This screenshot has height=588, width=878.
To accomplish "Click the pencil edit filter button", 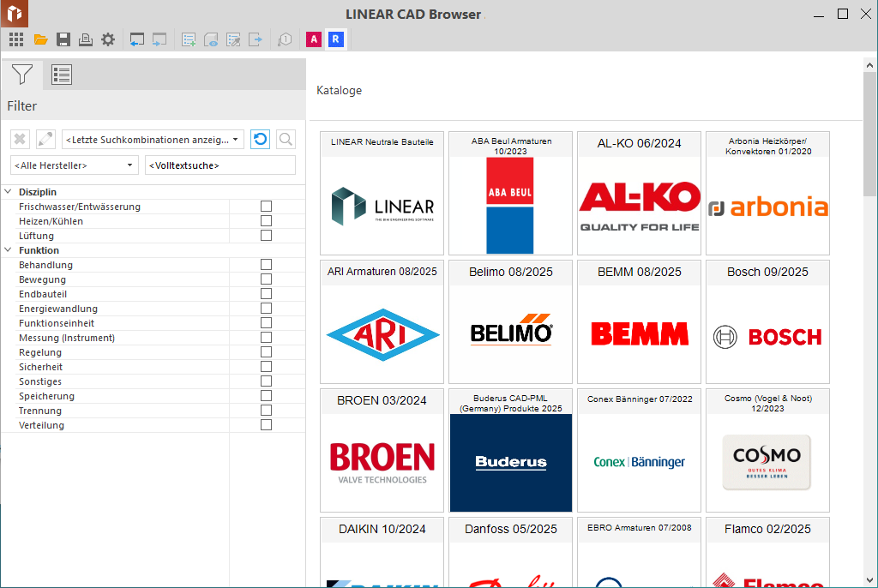I will (45, 139).
